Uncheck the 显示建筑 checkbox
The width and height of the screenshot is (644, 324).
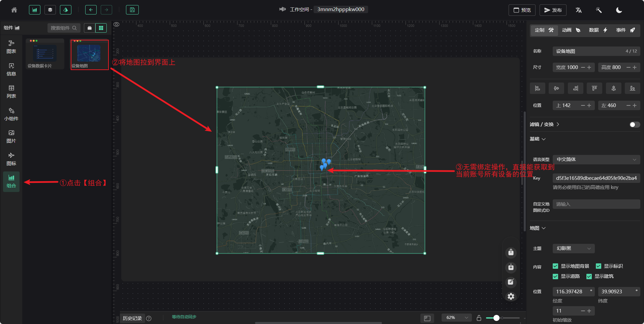tap(589, 277)
